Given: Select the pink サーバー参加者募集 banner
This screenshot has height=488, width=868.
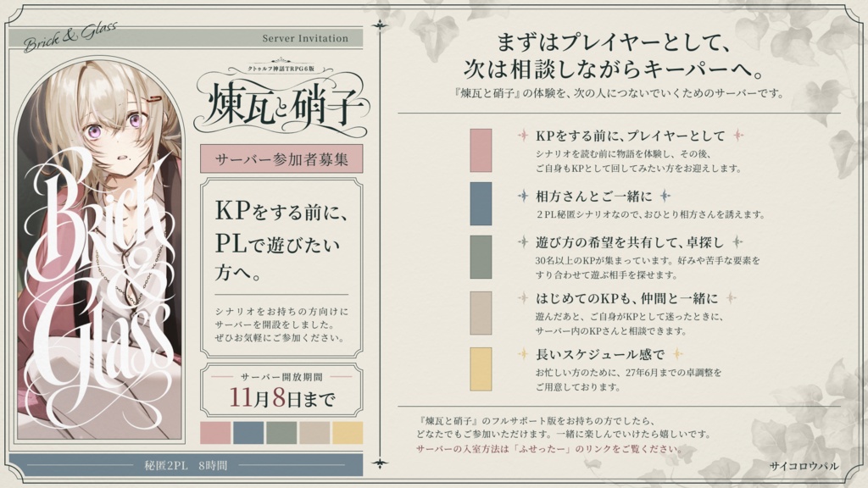Looking at the screenshot, I should pyautogui.click(x=281, y=158).
